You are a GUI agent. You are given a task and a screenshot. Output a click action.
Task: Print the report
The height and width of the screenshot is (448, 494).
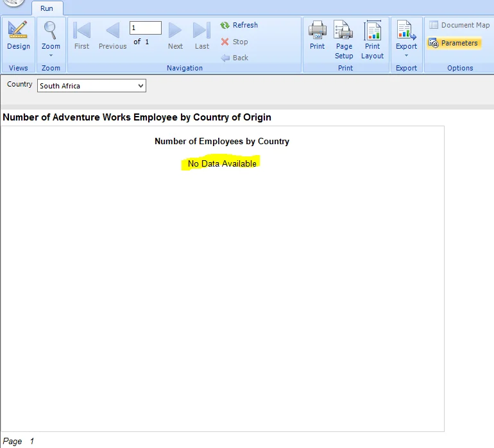tap(317, 35)
